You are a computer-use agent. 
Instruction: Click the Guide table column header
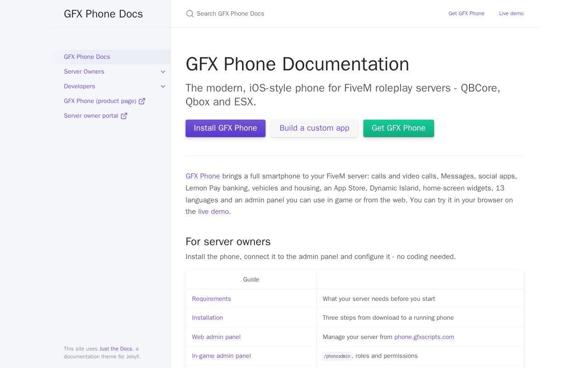(251, 280)
